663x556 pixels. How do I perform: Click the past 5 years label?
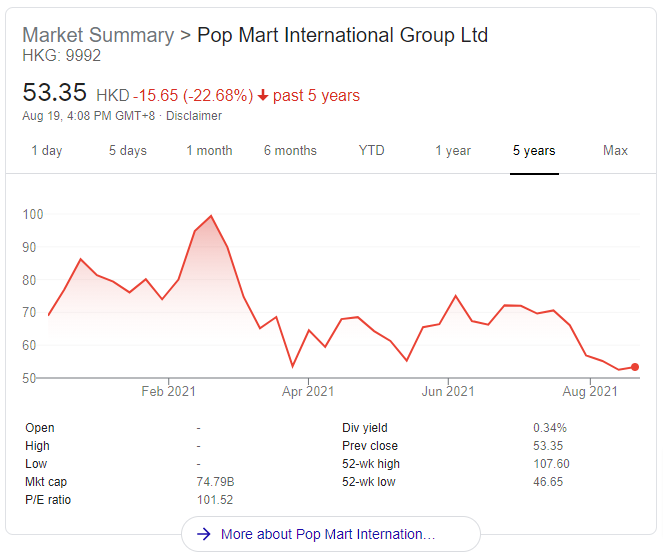(x=316, y=96)
